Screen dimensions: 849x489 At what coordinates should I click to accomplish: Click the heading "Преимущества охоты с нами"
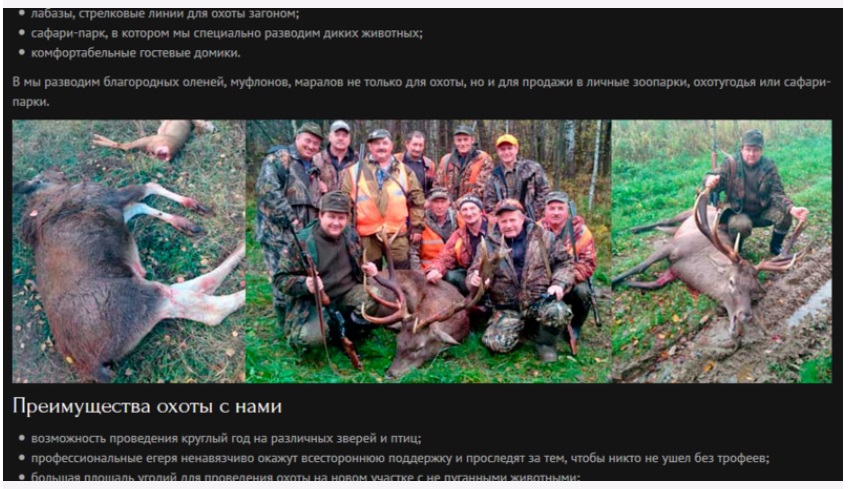click(x=147, y=406)
